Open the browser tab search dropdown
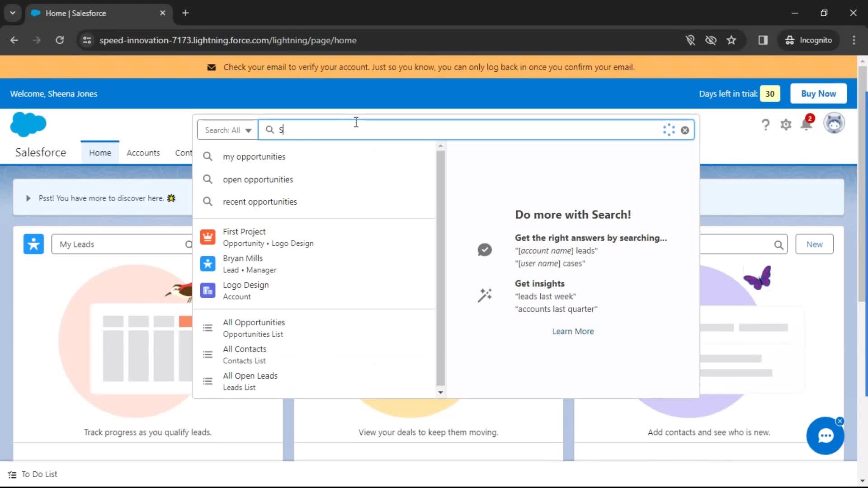 13,13
